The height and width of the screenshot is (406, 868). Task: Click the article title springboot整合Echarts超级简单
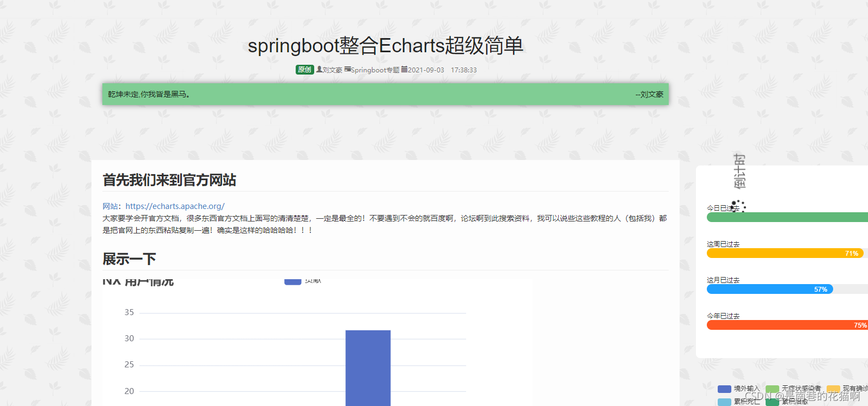click(386, 46)
